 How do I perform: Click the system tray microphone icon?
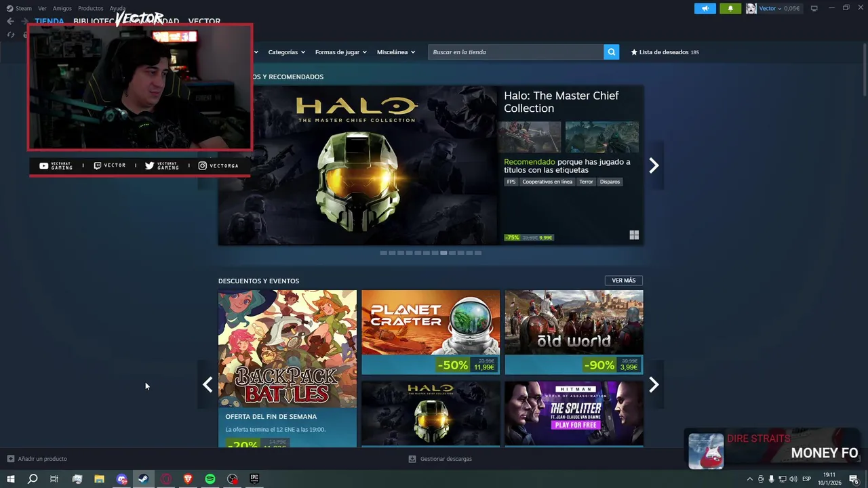click(x=771, y=479)
